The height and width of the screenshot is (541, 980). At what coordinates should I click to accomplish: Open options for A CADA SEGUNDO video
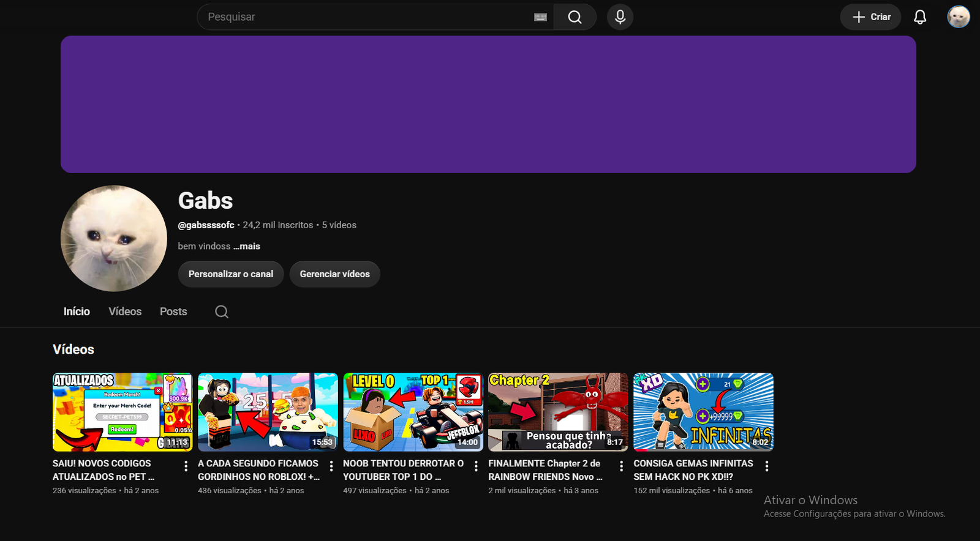331,466
